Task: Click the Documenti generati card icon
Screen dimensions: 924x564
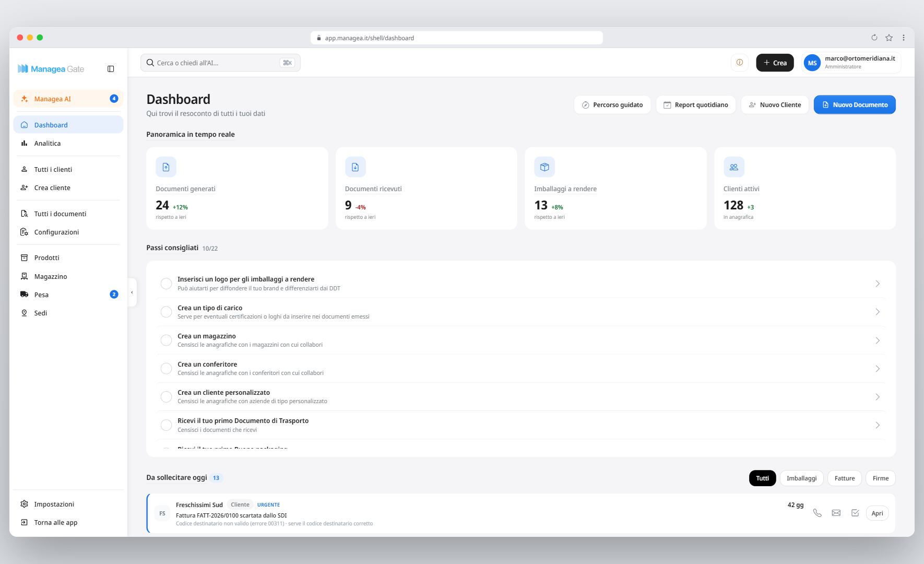Action: tap(166, 167)
